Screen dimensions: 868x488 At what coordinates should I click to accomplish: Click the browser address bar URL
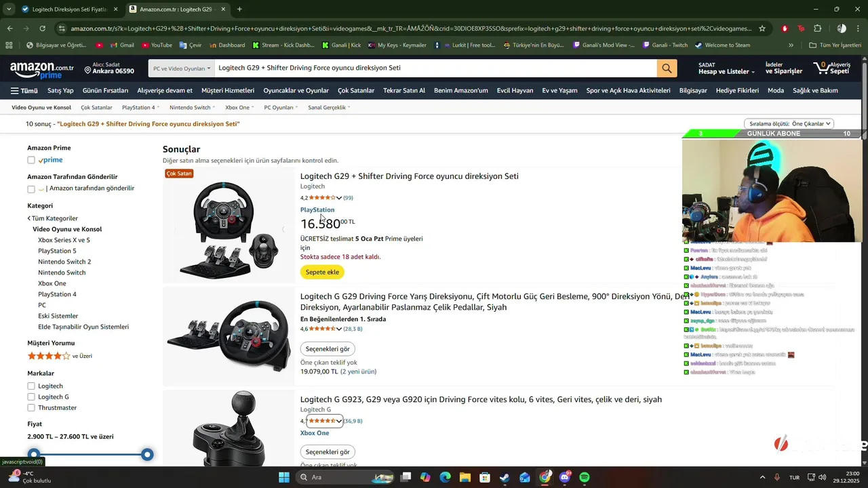pyautogui.click(x=411, y=28)
